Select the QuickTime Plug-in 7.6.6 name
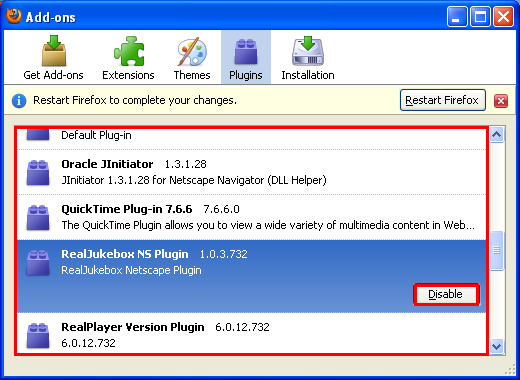Screen dimensions: 520x380 click(127, 209)
